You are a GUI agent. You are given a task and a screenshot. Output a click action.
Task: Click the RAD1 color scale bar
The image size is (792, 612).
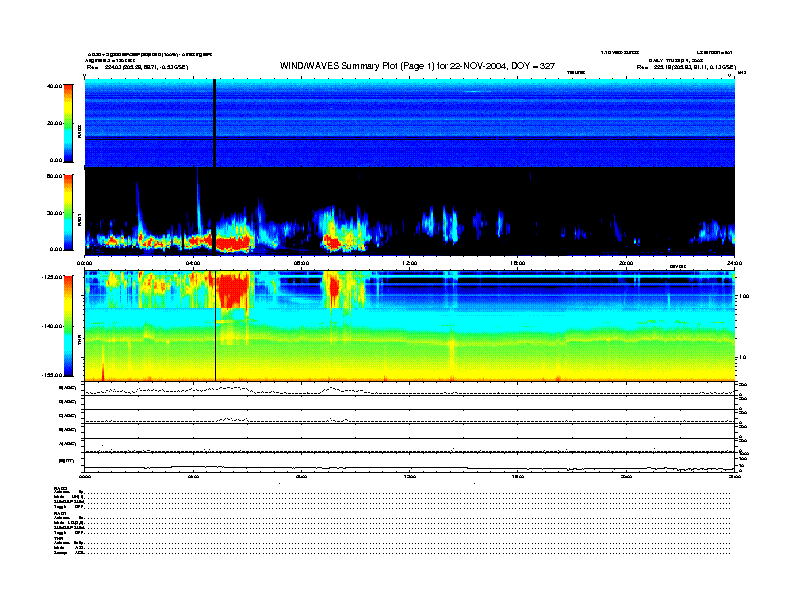(x=69, y=211)
